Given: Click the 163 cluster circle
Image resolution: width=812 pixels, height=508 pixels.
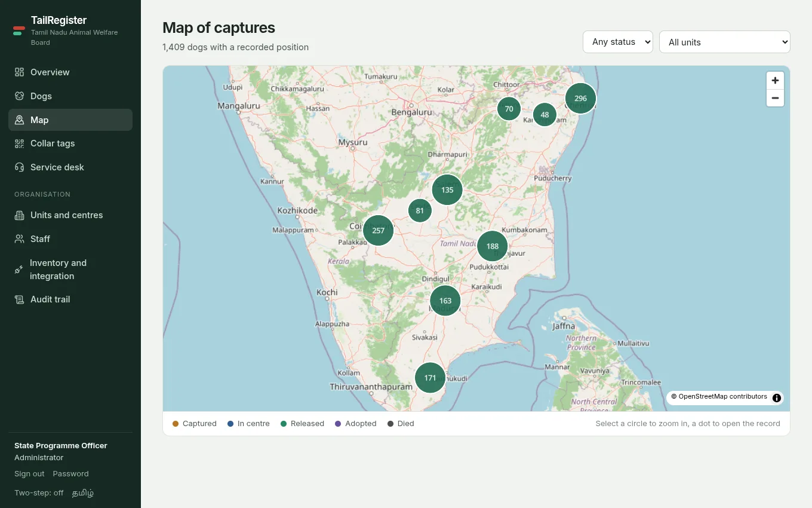Looking at the screenshot, I should click(x=445, y=301).
